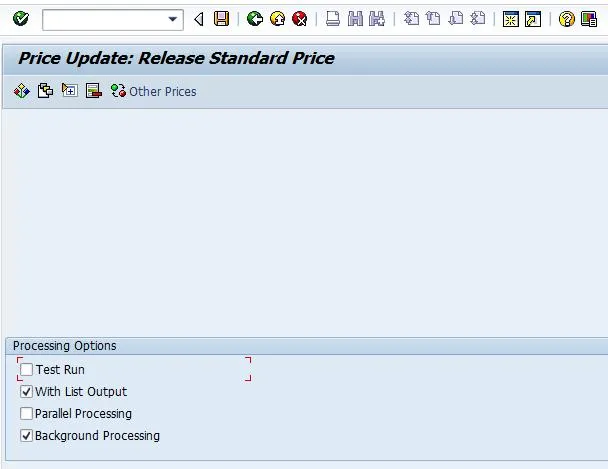Image resolution: width=608 pixels, height=469 pixels.
Task: Uncheck Background Processing checkbox
Action: point(26,436)
